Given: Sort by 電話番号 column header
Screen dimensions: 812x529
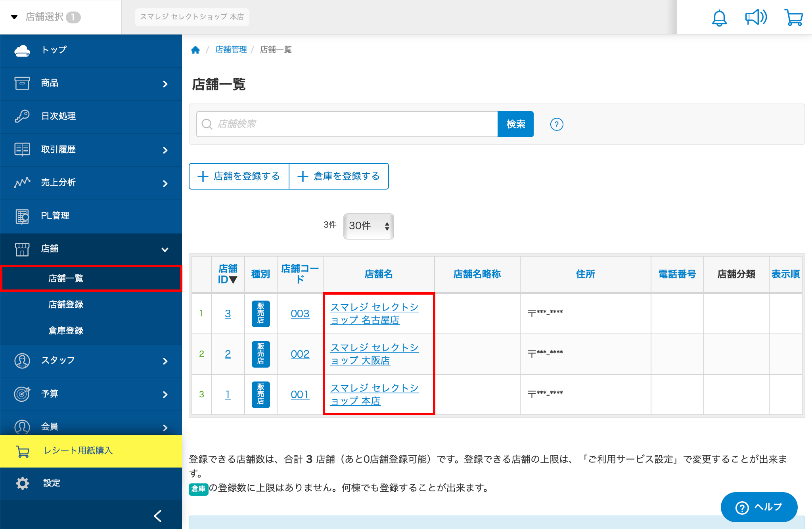Looking at the screenshot, I should (x=677, y=274).
